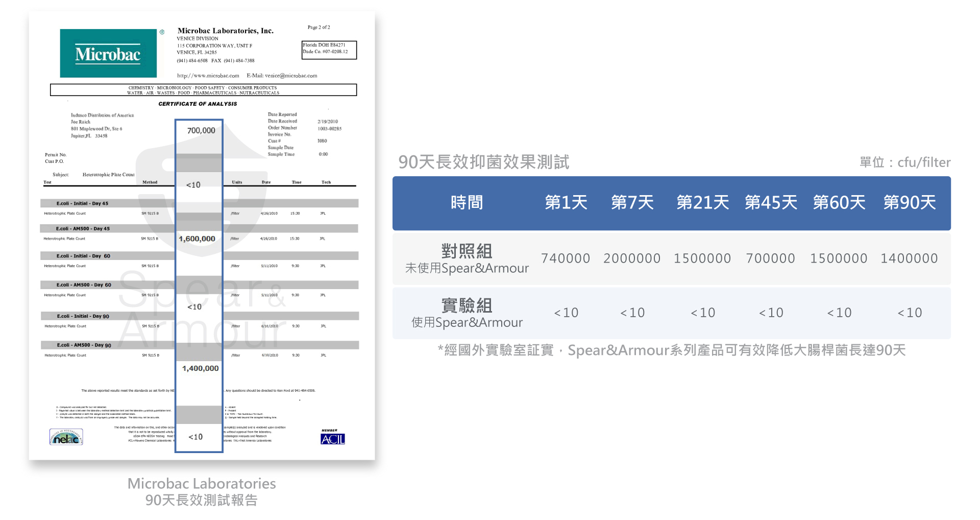
Task: Select the 1500000 value under 第21天
Action: [702, 258]
